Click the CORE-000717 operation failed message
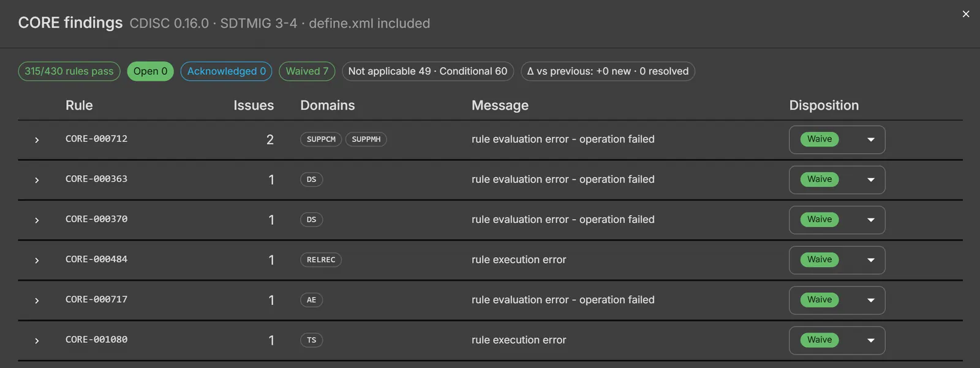This screenshot has height=368, width=980. pyautogui.click(x=563, y=299)
